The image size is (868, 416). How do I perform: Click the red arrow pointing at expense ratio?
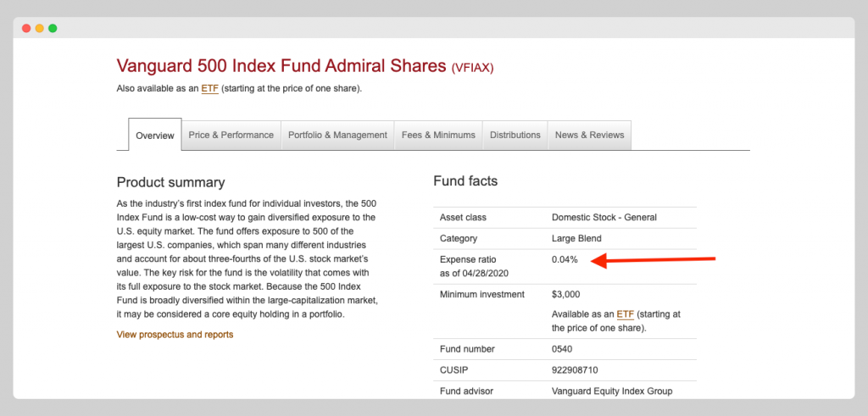pyautogui.click(x=653, y=260)
